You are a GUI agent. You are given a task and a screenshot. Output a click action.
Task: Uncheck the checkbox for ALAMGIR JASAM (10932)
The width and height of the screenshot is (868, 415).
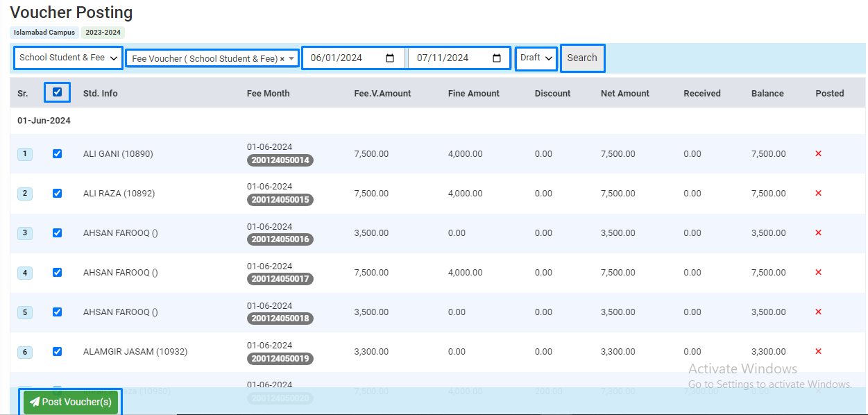[x=57, y=352]
